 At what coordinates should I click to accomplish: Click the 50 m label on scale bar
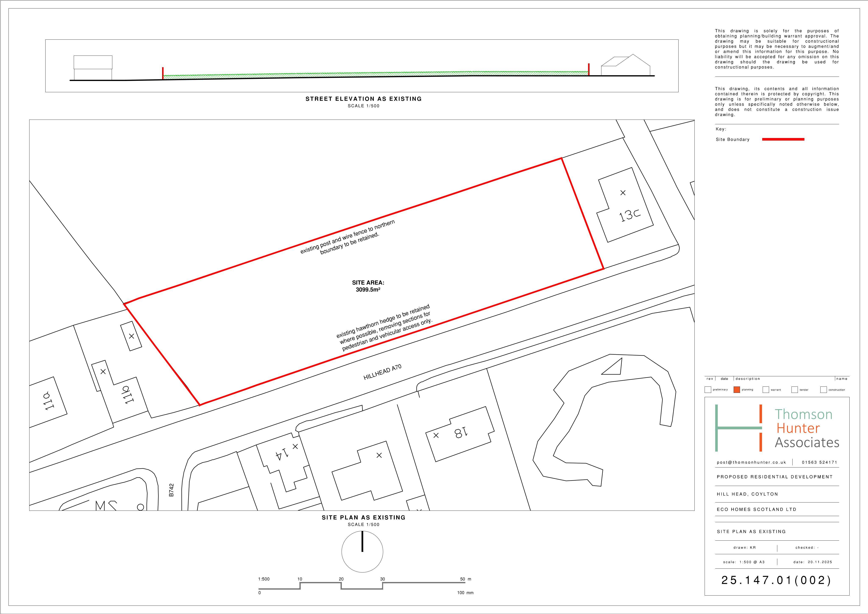[x=466, y=579]
